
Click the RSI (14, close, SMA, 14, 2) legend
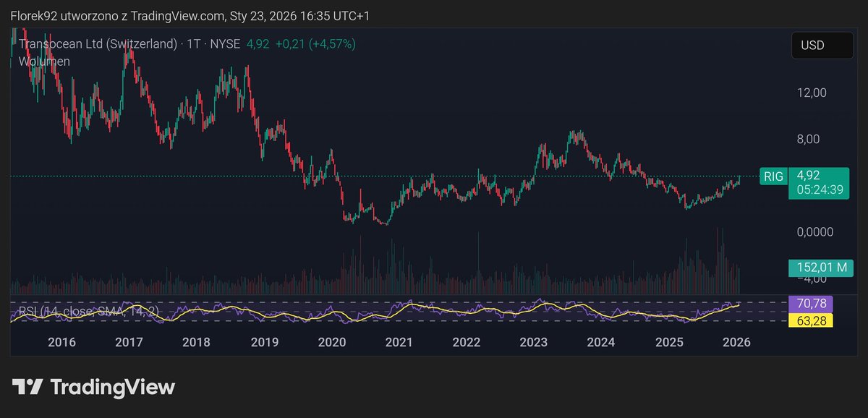pyautogui.click(x=88, y=312)
